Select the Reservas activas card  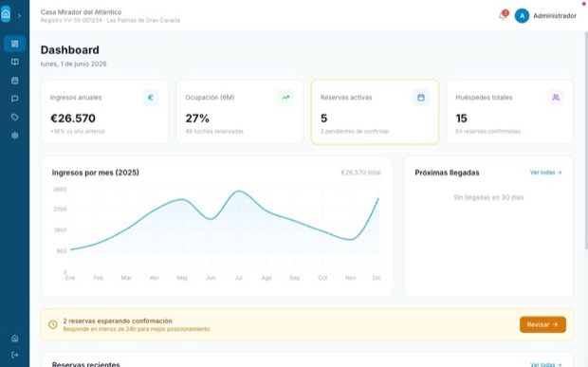(375, 112)
